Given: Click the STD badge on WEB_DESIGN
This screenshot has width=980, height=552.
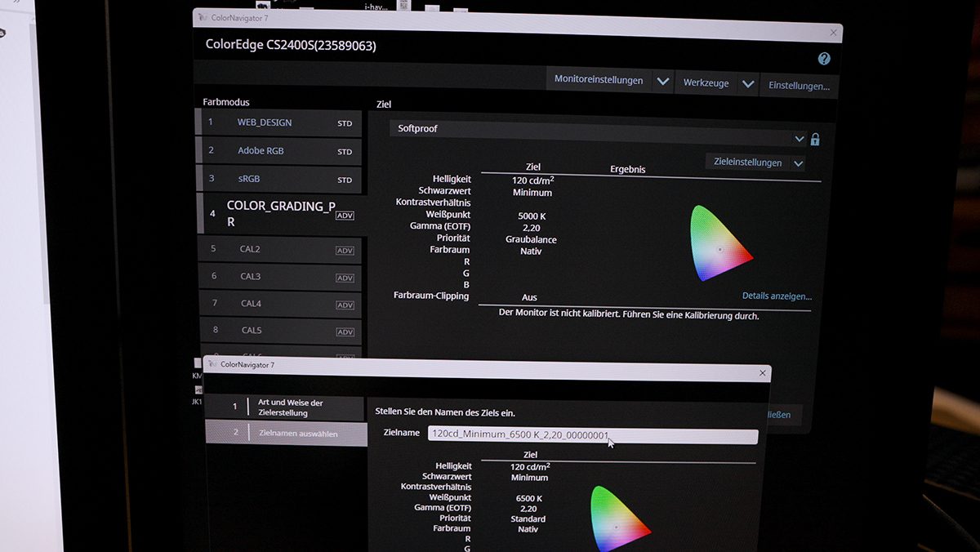Looking at the screenshot, I should (x=345, y=124).
